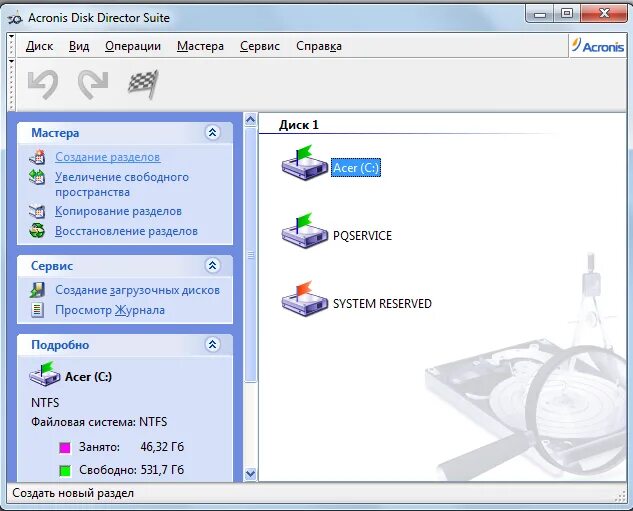Click the sidebar vertical scrollbar thumb
The height and width of the screenshot is (511, 633).
click(x=250, y=255)
